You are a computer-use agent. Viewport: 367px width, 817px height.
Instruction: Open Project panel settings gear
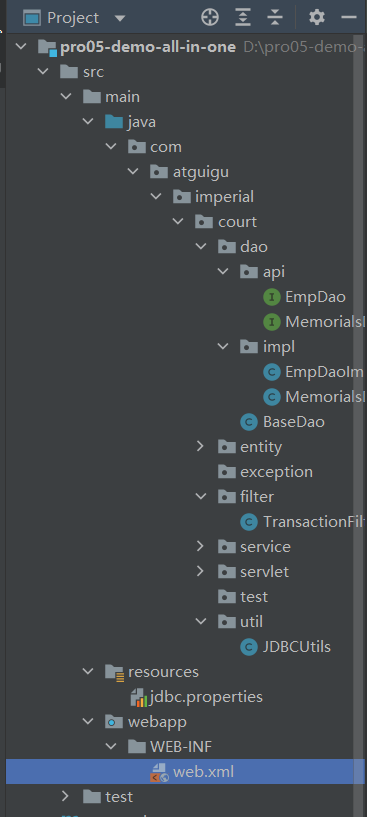(x=316, y=18)
